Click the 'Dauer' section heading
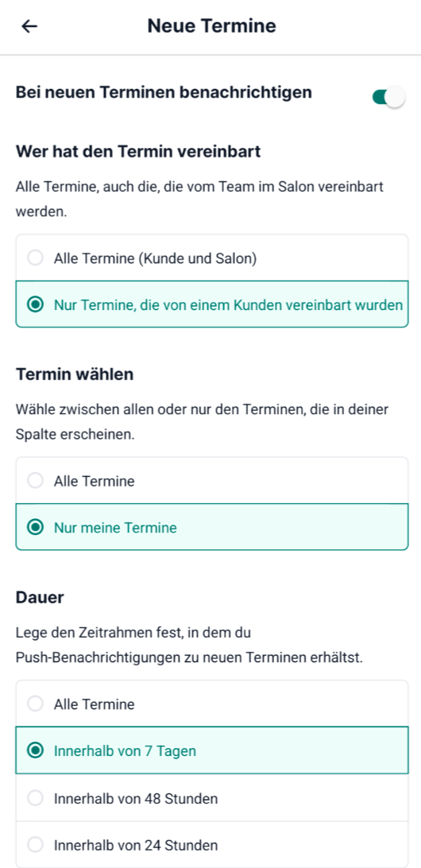Image resolution: width=421 pixels, height=868 pixels. point(40,597)
